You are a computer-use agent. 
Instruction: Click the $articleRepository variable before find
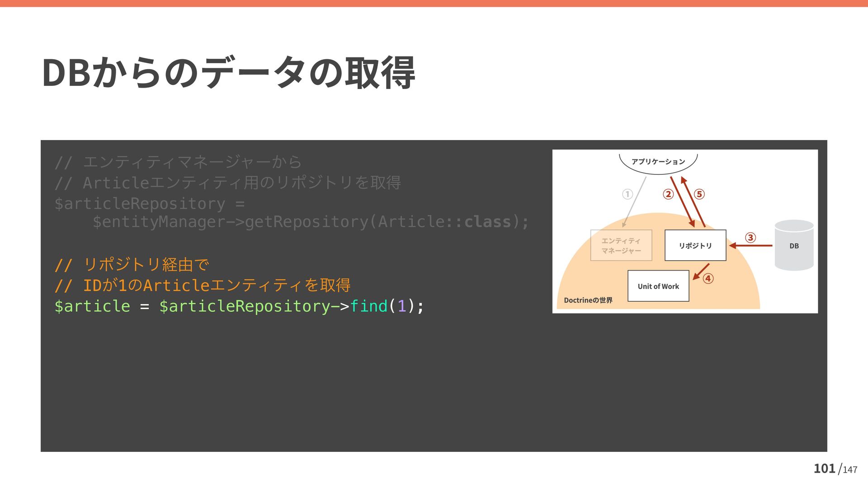(244, 306)
